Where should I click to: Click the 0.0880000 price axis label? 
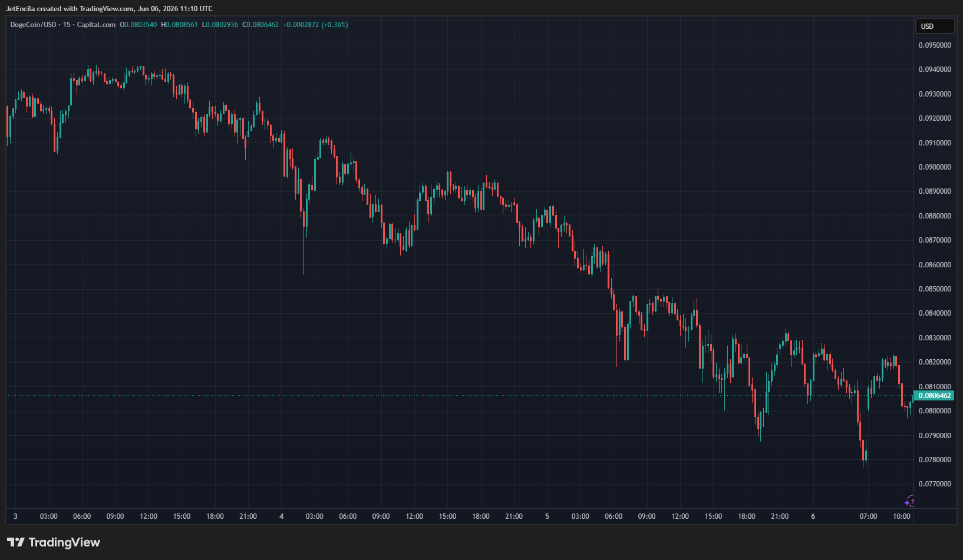tap(935, 216)
